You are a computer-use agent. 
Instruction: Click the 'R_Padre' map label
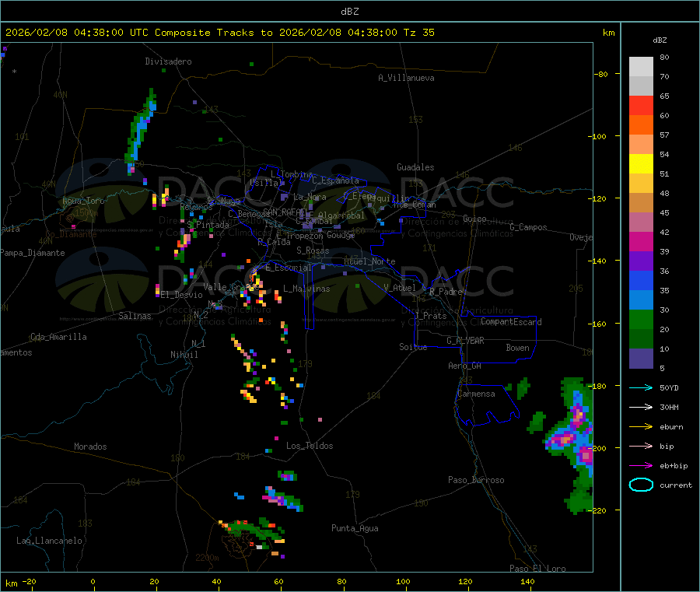[x=446, y=292]
